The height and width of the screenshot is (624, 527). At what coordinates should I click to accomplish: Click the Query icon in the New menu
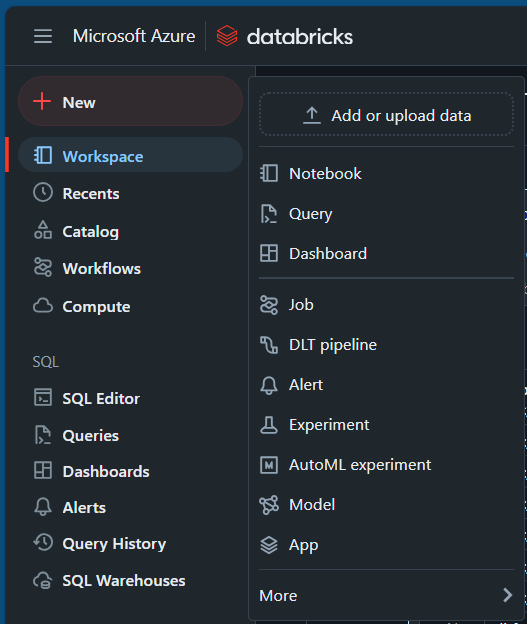pyautogui.click(x=269, y=214)
